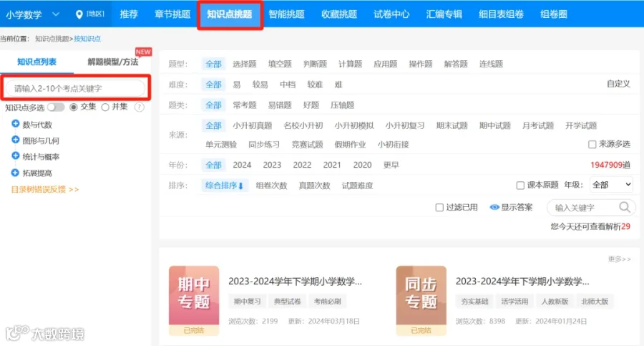Screen dimensions: 644x346
Task: Filter by year 2024
Action: (242, 165)
